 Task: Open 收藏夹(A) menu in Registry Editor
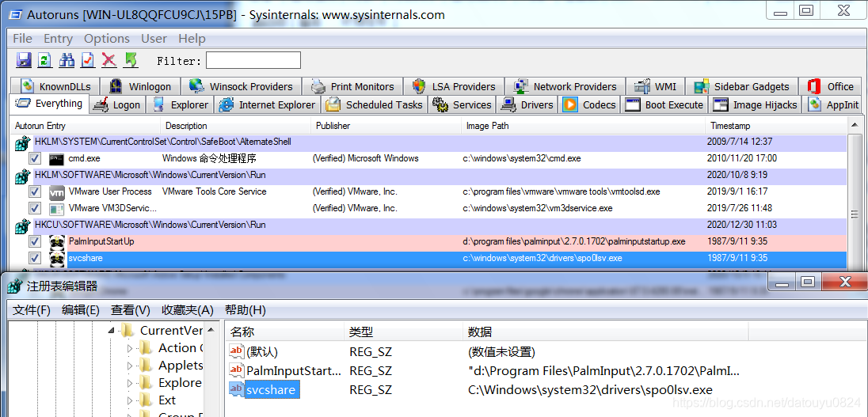(188, 309)
